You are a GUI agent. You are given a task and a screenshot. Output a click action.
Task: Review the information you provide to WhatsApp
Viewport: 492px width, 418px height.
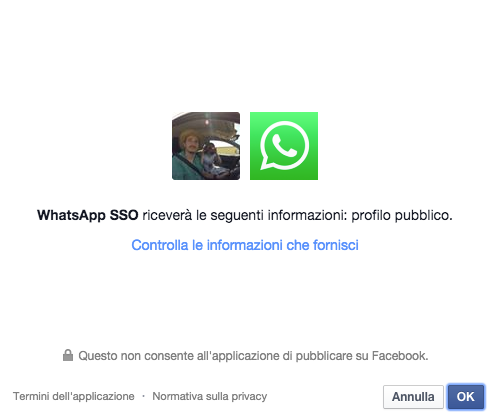(245, 245)
